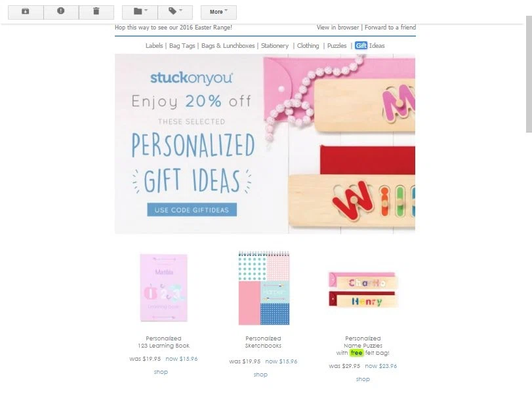532x408 pixels.
Task: Visit the Clothing category link
Action: click(308, 46)
